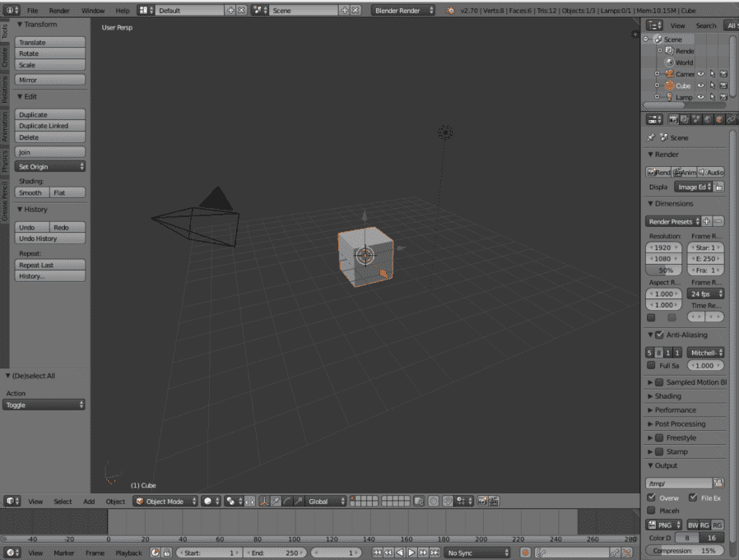
Task: Select the rotate manipulator arc icon
Action: 287,501
